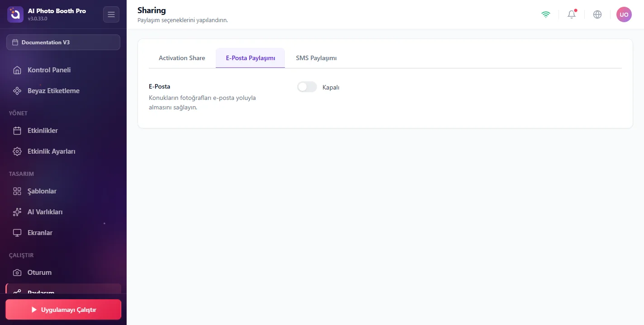The width and height of the screenshot is (644, 325).
Task: Click the TASARIM section header
Action: click(21, 174)
